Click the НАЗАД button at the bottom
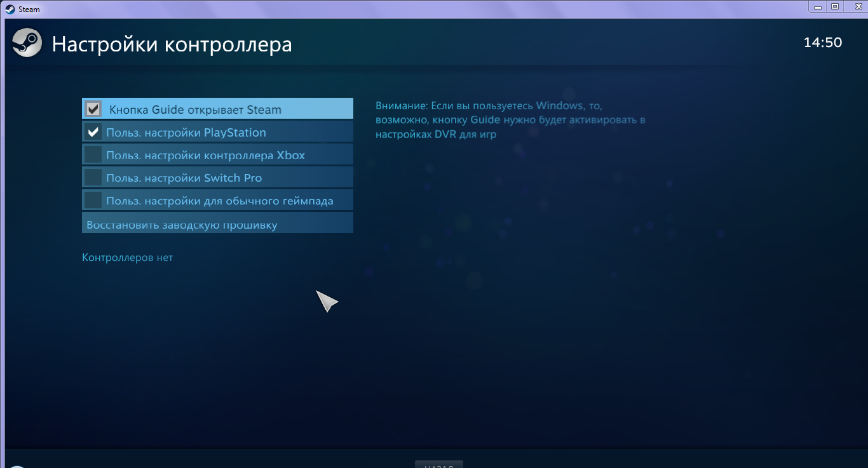868x468 pixels. pos(439,464)
